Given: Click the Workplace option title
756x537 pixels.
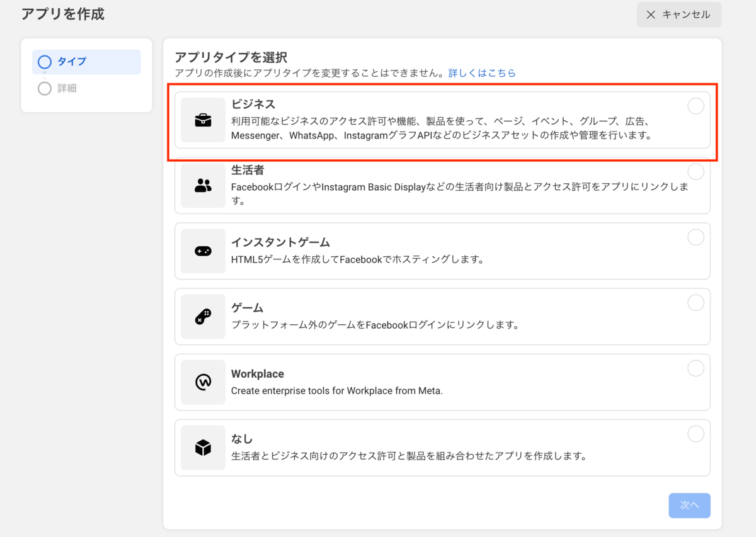Looking at the screenshot, I should [x=258, y=373].
